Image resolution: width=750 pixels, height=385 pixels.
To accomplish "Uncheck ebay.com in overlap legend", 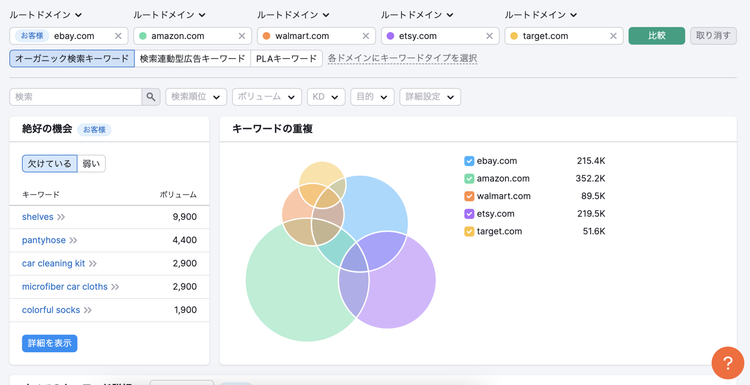I will [x=469, y=161].
